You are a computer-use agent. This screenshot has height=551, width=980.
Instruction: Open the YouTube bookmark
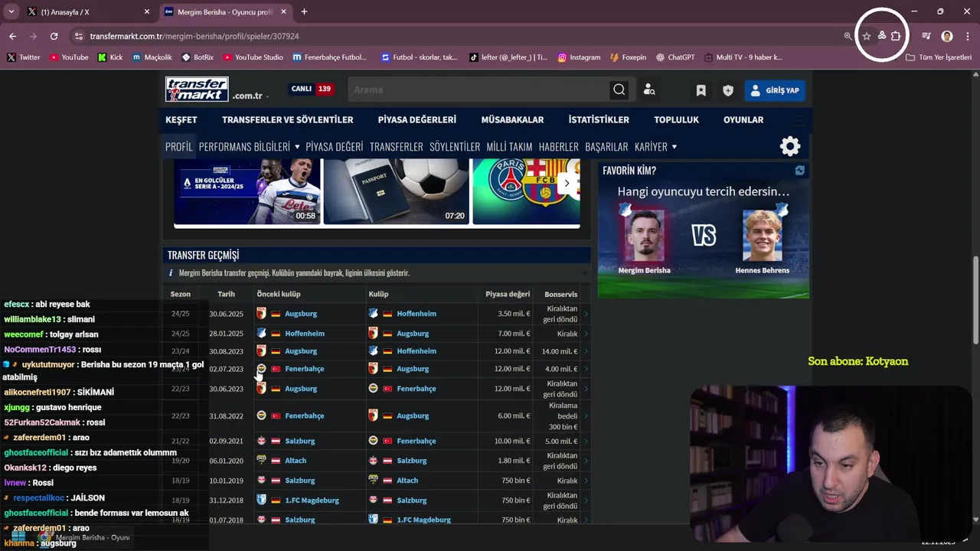click(x=69, y=57)
